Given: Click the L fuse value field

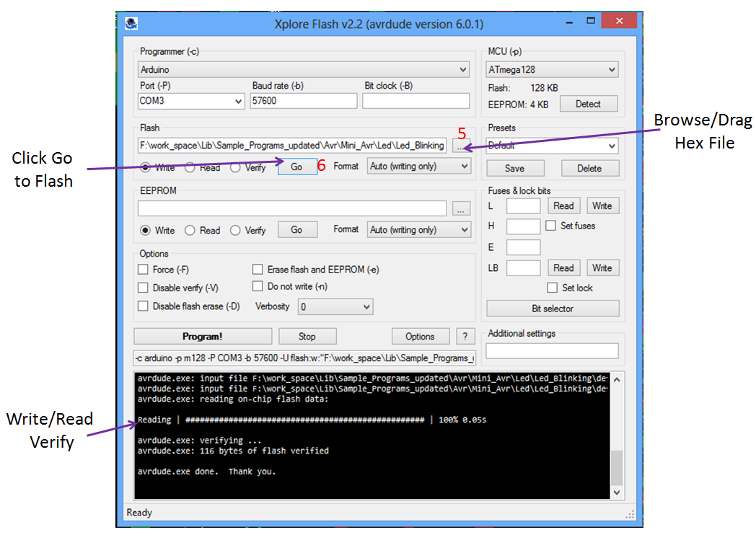Looking at the screenshot, I should pyautogui.click(x=524, y=206).
